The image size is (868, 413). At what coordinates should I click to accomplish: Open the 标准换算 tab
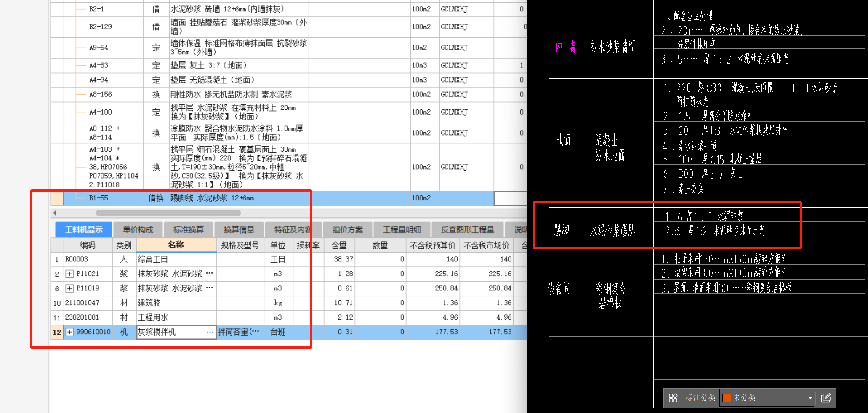pos(189,230)
